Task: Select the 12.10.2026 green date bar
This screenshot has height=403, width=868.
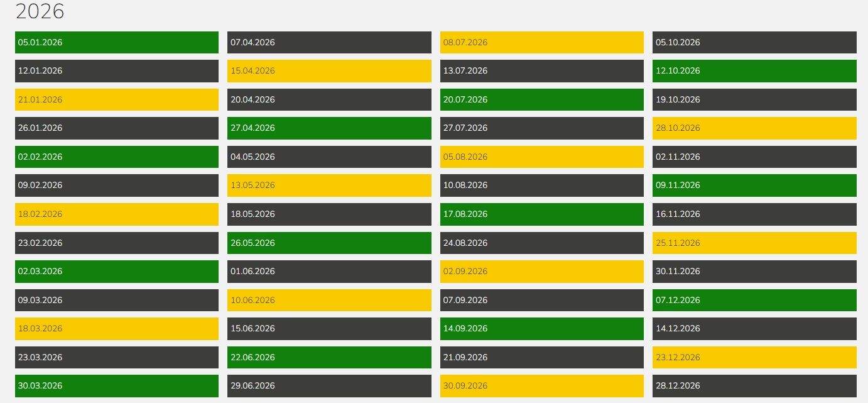Action: pyautogui.click(x=754, y=71)
